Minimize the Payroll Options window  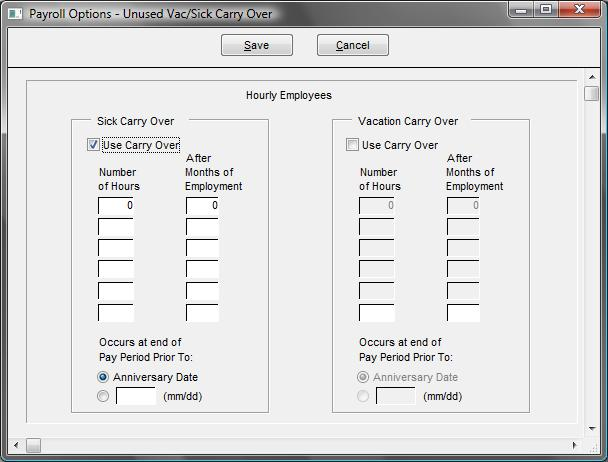pyautogui.click(x=521, y=9)
